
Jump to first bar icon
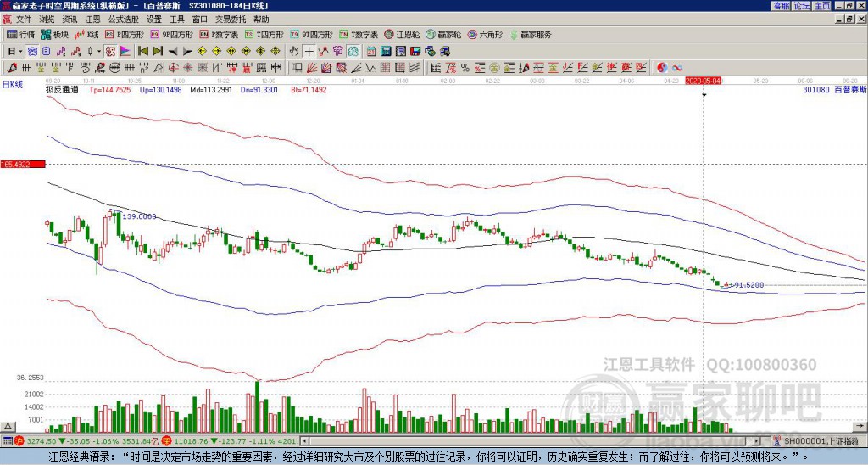142,51
